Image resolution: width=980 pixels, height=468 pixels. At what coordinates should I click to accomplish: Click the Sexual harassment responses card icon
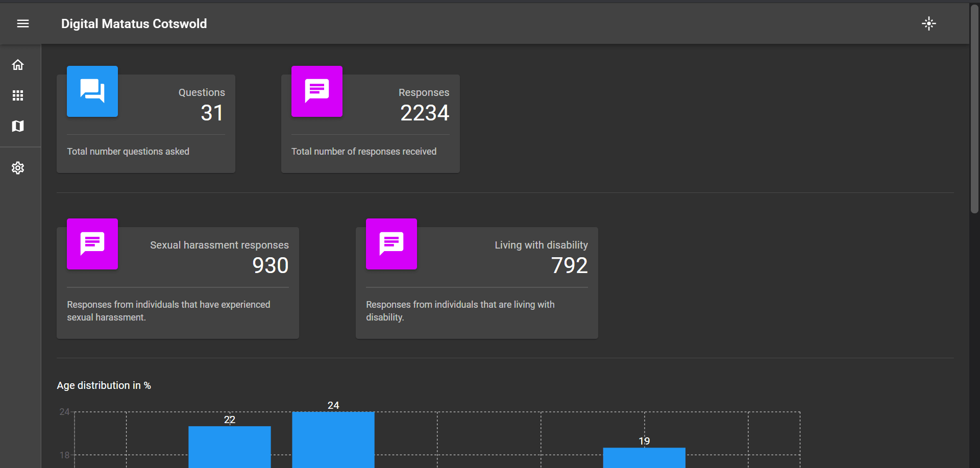[x=92, y=243]
